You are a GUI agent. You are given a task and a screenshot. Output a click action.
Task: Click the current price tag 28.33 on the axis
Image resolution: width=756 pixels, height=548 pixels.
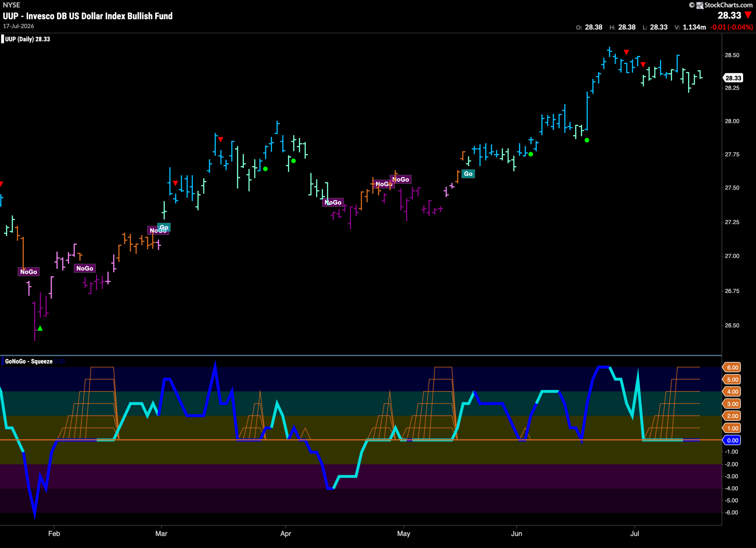(x=733, y=78)
